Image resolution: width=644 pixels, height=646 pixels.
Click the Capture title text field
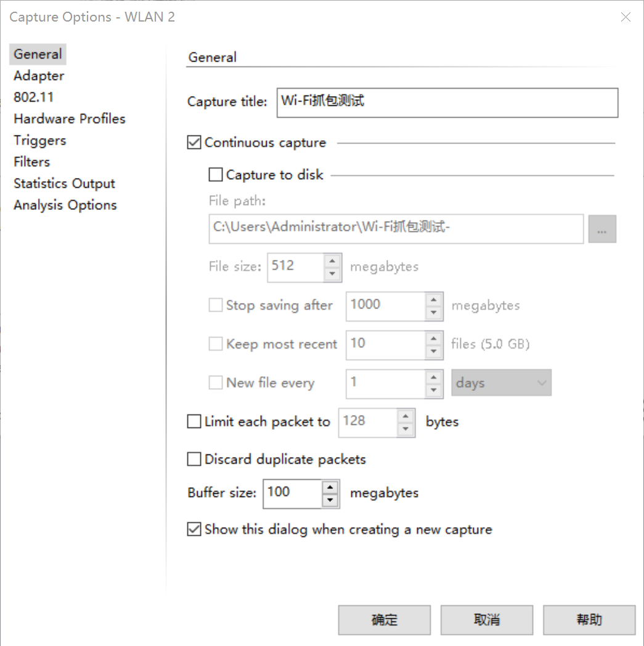pyautogui.click(x=447, y=103)
